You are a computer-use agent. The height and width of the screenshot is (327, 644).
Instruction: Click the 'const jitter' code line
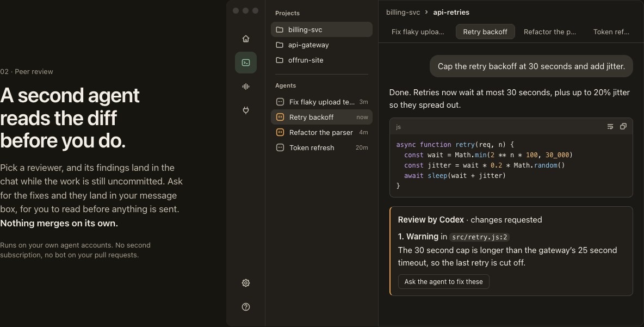point(484,165)
